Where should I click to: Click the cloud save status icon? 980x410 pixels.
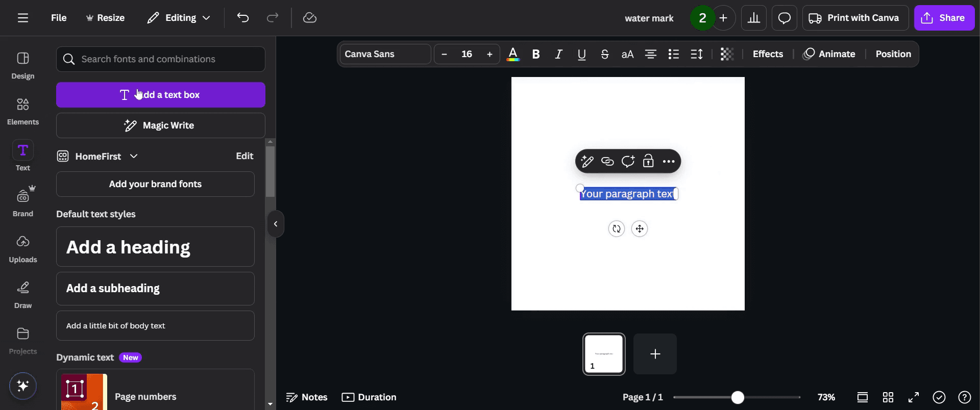310,18
